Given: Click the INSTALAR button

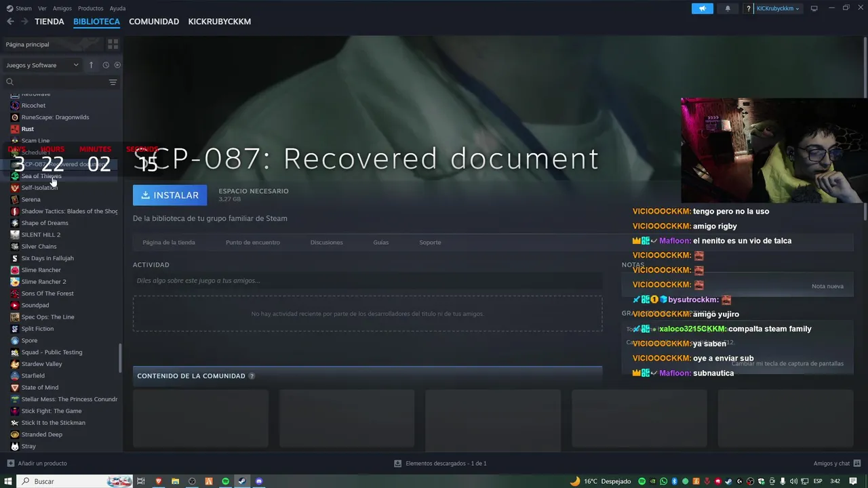Looking at the screenshot, I should (x=170, y=195).
